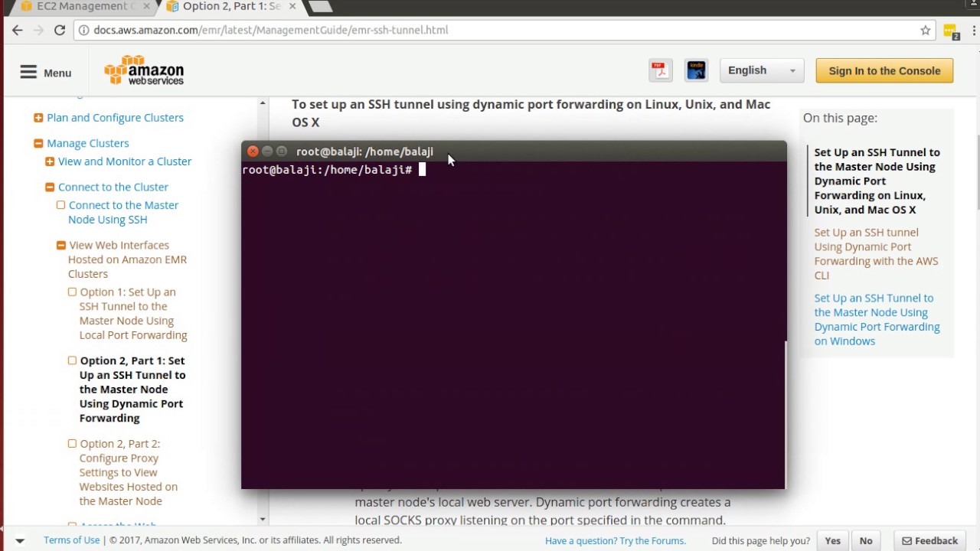
Task: Open the English language dropdown
Action: [x=762, y=70]
